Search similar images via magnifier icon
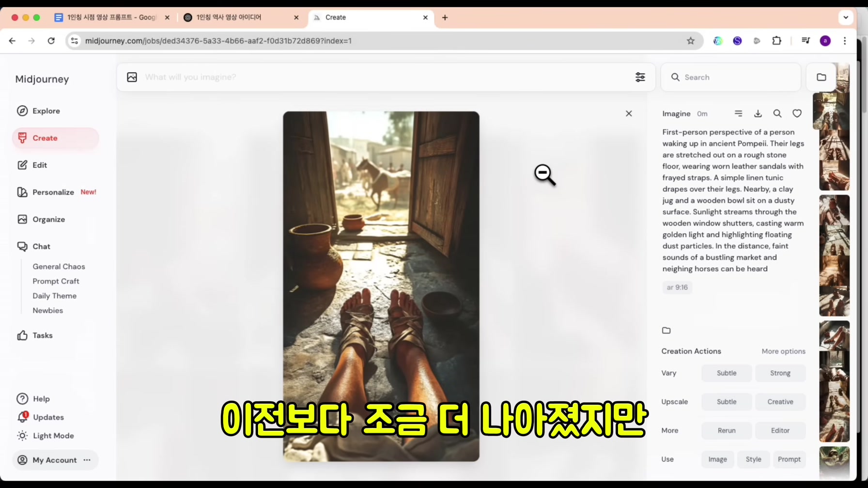Image resolution: width=868 pixels, height=488 pixels. click(777, 113)
